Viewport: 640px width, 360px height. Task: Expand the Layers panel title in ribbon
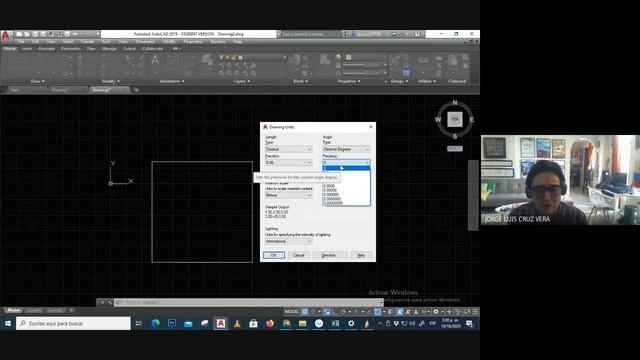coord(242,81)
